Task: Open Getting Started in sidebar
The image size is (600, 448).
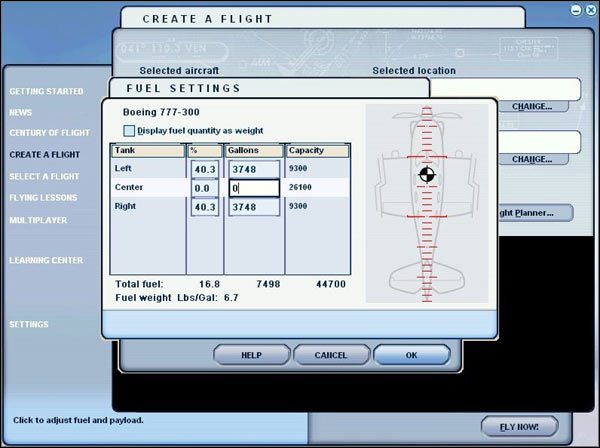Action: pyautogui.click(x=46, y=91)
